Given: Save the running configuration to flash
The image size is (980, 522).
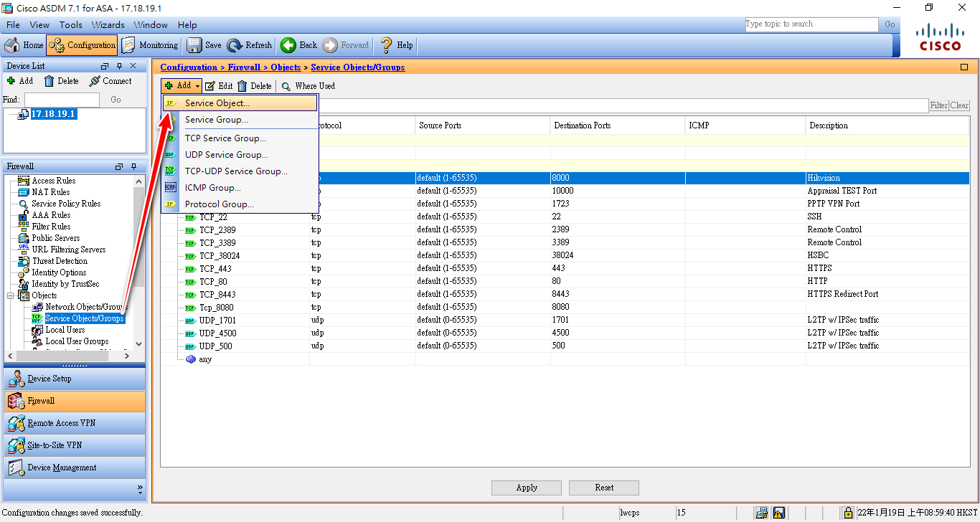Looking at the screenshot, I should (x=202, y=44).
